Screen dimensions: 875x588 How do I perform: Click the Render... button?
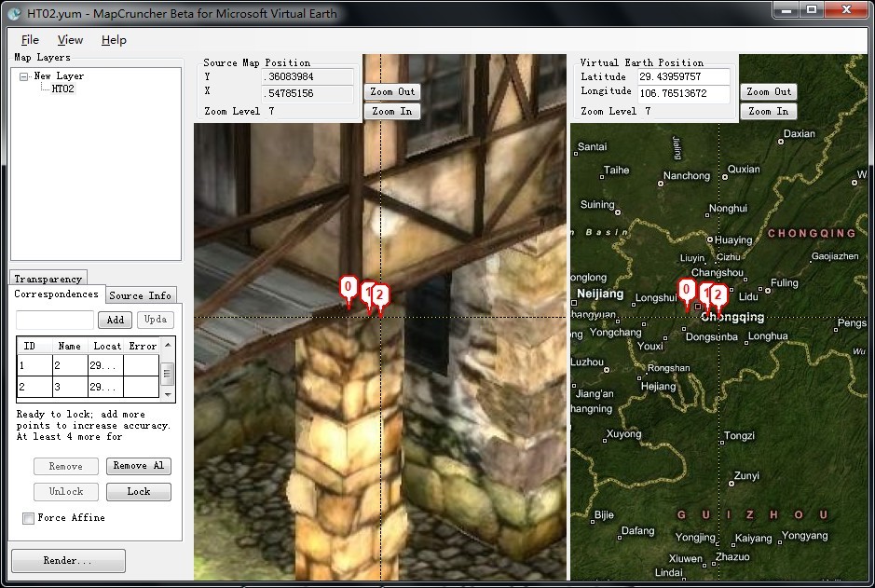pyautogui.click(x=68, y=560)
